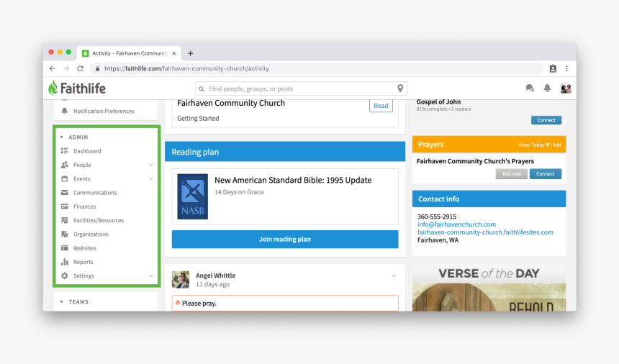Click info@fairhavenchurch.com email link
Screen dimensions: 619x364
(456, 224)
